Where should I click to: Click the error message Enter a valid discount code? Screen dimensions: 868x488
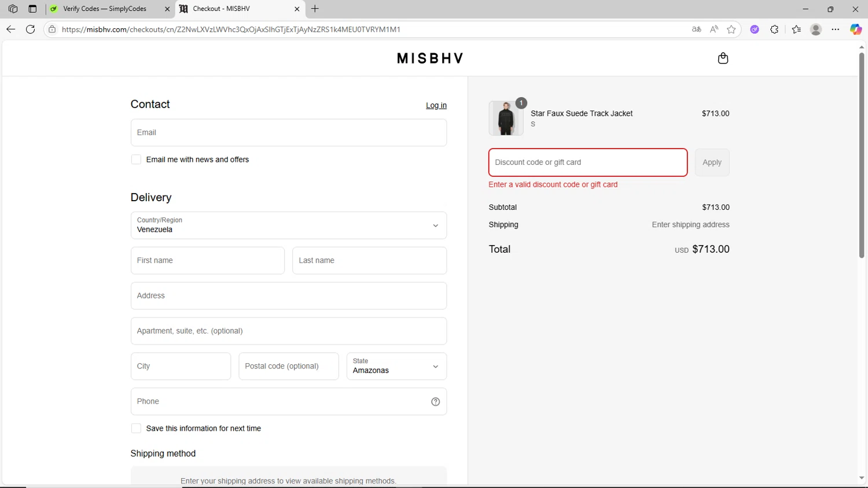pos(553,185)
